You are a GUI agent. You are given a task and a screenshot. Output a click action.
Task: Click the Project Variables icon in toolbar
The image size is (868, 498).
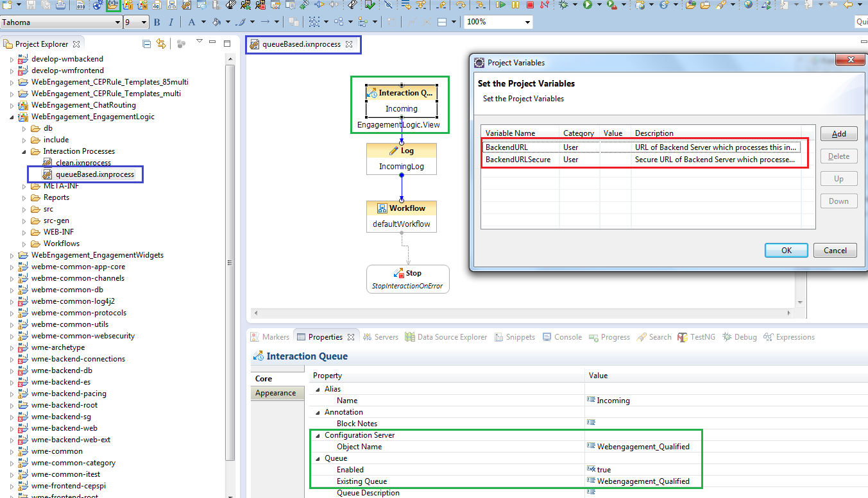tap(114, 5)
